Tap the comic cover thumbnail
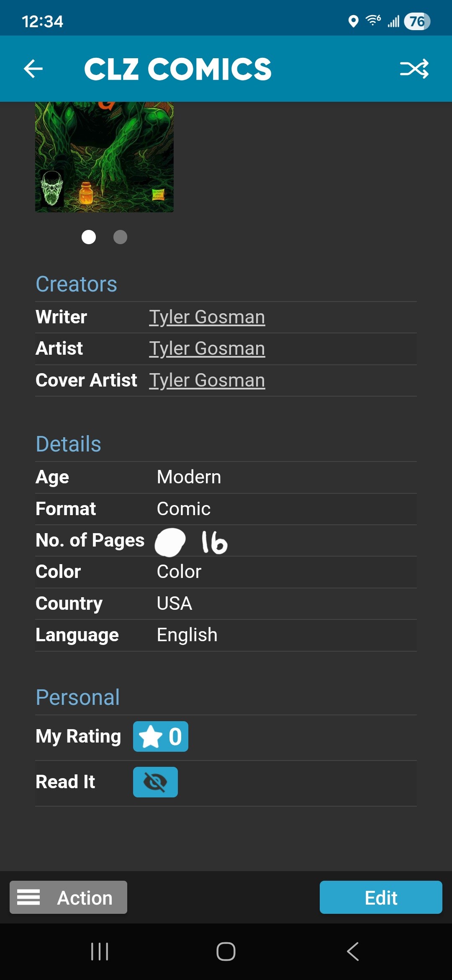 pyautogui.click(x=104, y=157)
